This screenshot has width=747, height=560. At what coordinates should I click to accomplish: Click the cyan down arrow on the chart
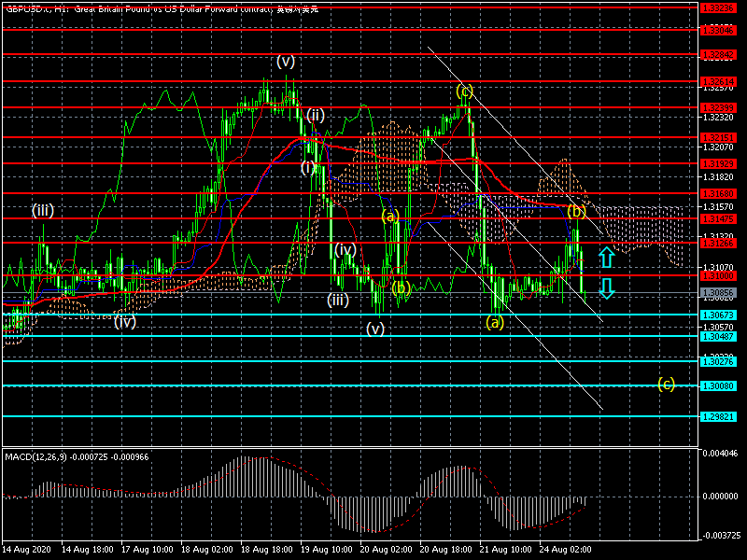tap(606, 288)
